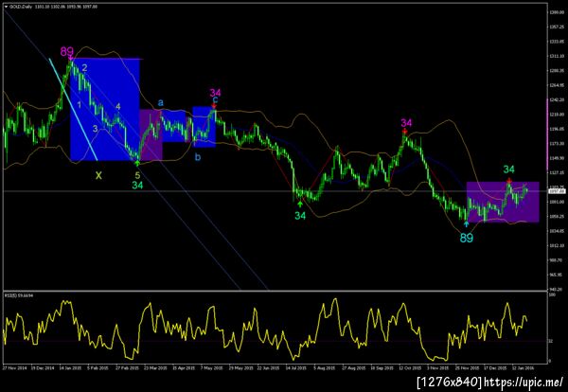
Task: Select the blue wave label a
Action: 161,103
